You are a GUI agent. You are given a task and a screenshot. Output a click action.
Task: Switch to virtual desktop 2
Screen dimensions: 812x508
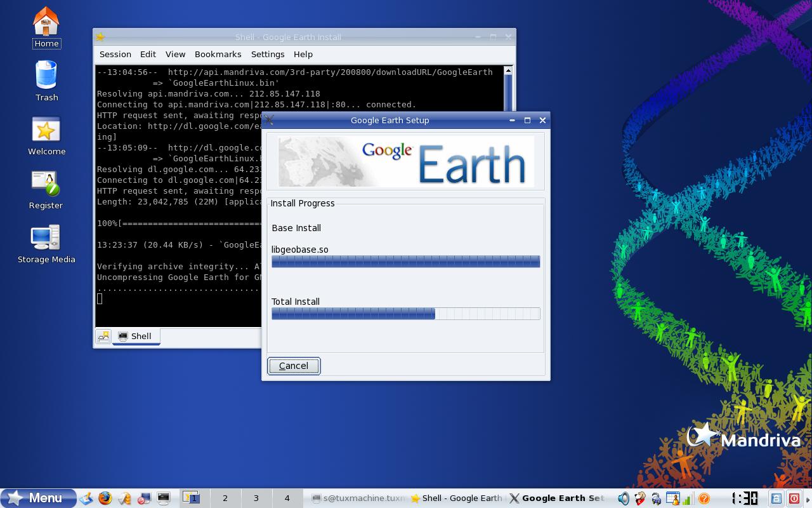(225, 498)
